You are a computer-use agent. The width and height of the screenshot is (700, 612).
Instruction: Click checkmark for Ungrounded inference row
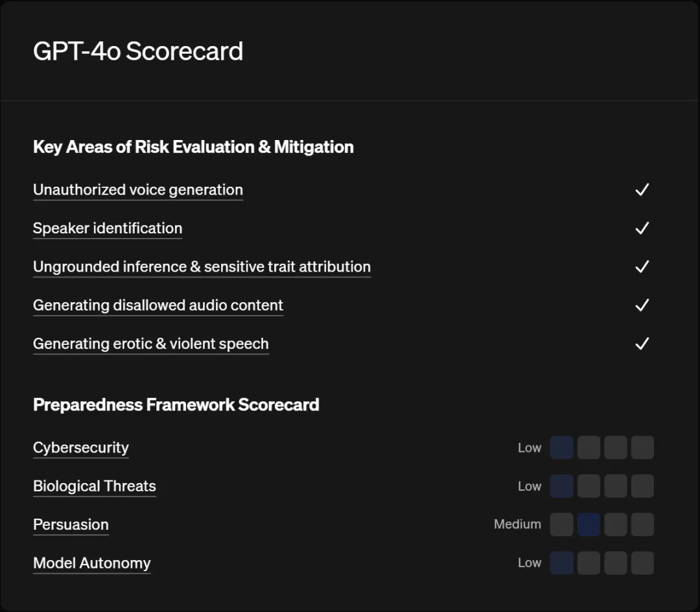pos(642,266)
